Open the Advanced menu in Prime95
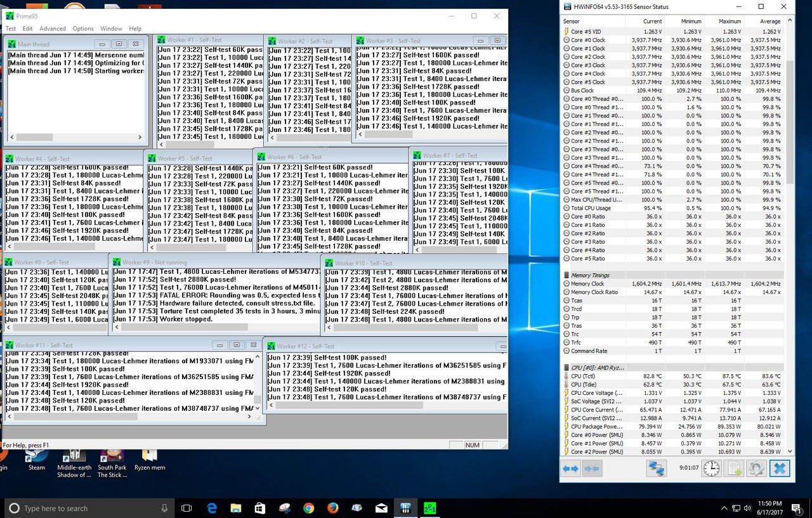Viewport: 812px width, 518px height. click(53, 29)
